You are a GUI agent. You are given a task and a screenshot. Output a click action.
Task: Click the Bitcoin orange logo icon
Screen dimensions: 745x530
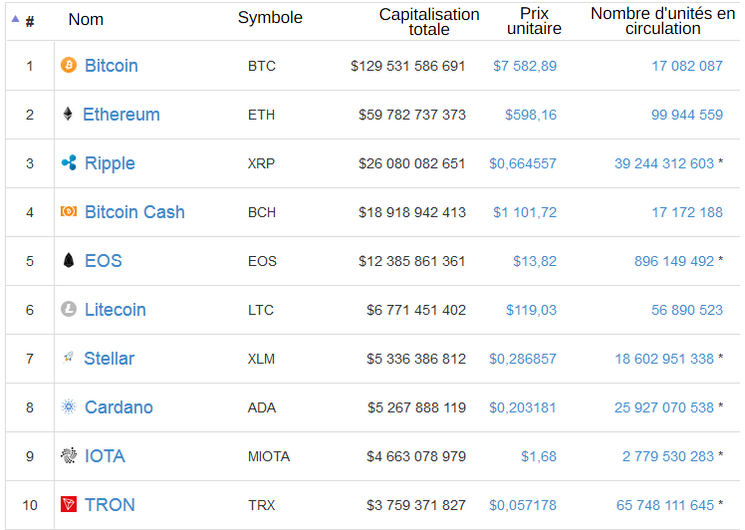point(68,65)
